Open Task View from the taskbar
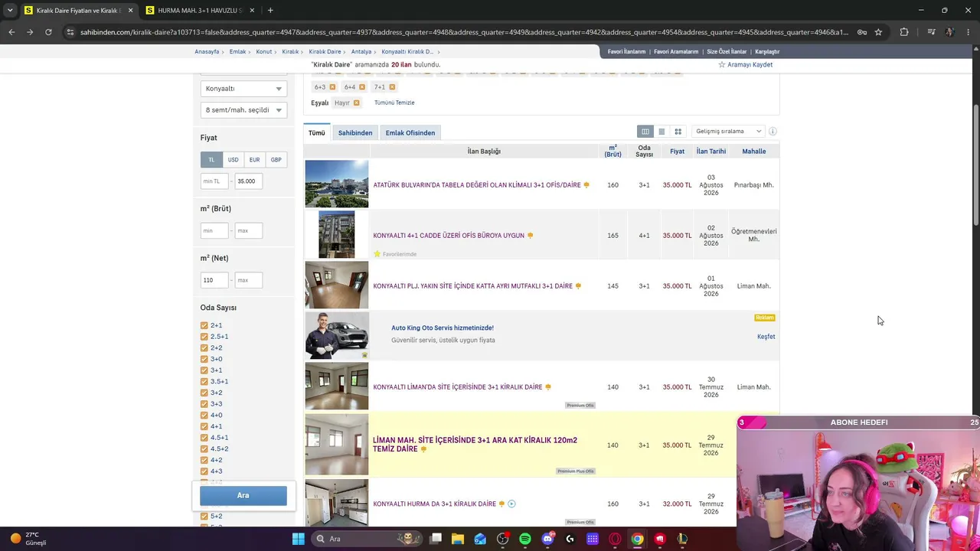This screenshot has height=551, width=980. [435, 539]
